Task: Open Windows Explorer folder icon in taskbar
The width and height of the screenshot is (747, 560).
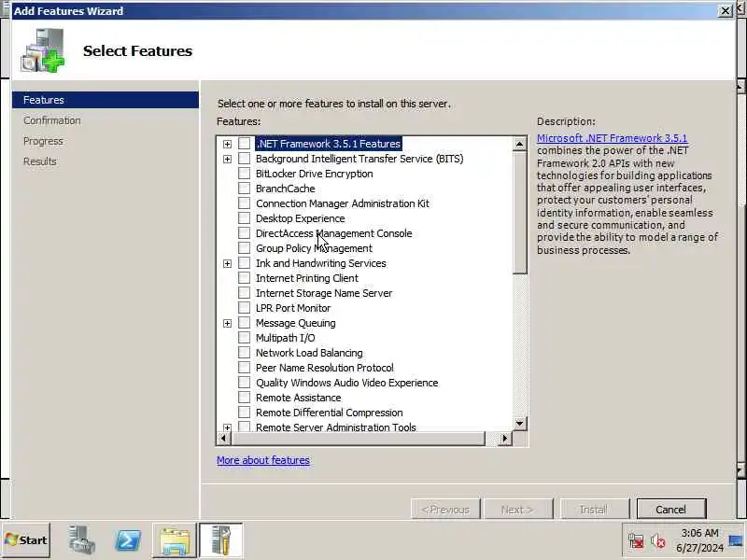Action: (175, 540)
